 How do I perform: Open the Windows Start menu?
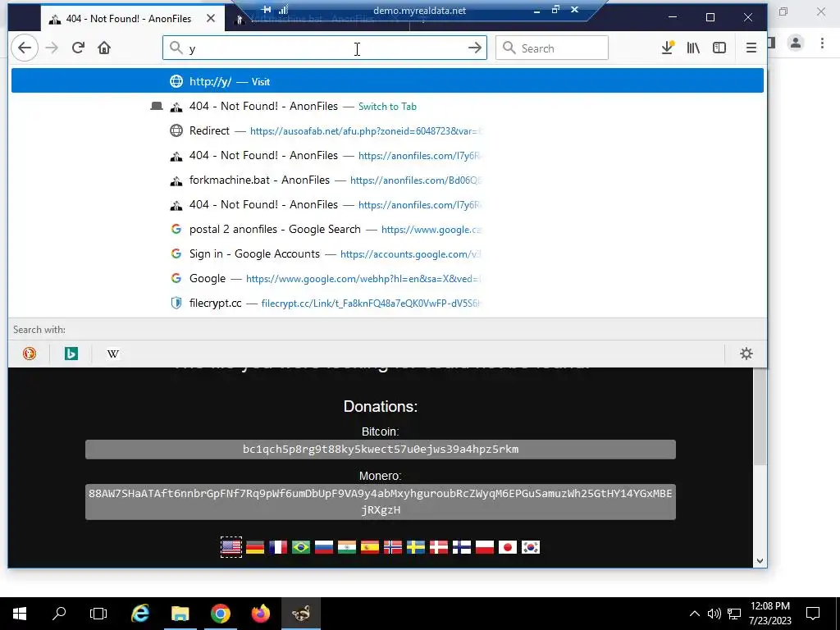pos(20,614)
